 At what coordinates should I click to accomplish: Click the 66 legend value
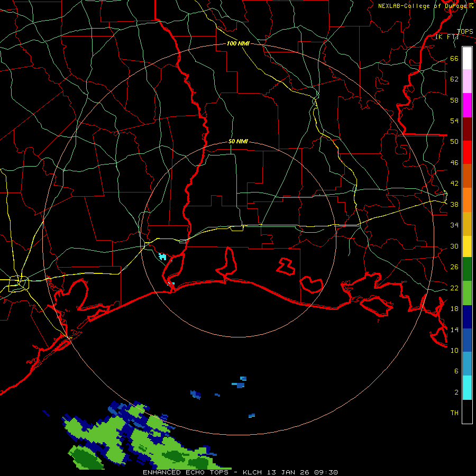point(454,59)
